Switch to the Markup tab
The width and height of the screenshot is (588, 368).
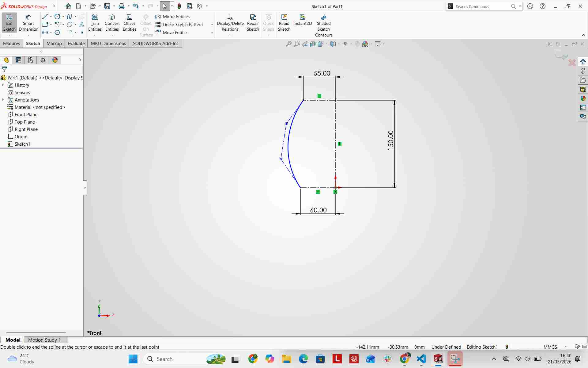click(x=54, y=44)
